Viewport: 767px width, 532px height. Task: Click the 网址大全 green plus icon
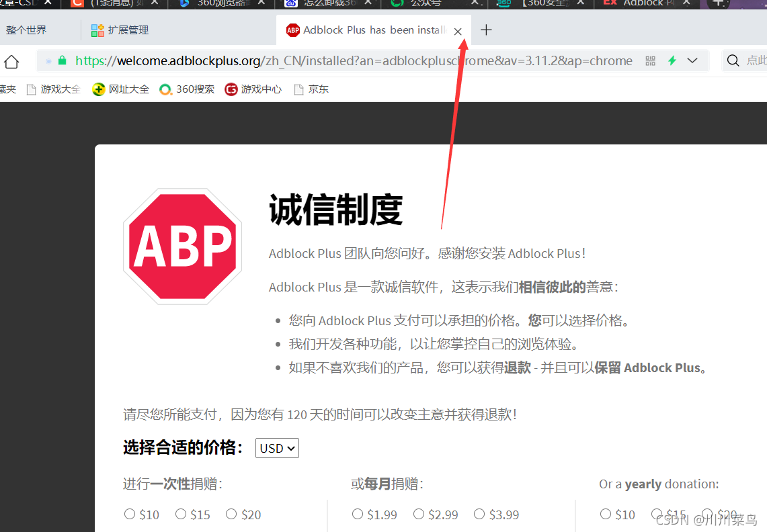(x=98, y=89)
